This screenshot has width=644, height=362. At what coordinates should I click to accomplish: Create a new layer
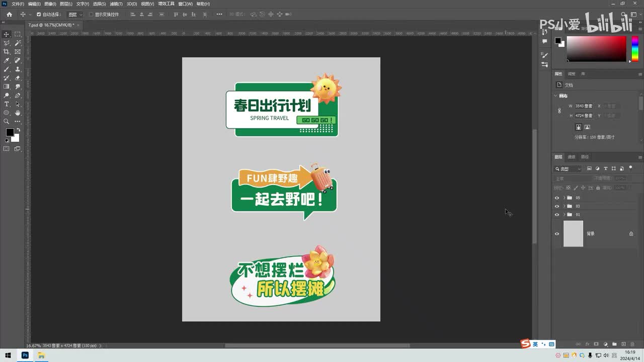pos(623,344)
